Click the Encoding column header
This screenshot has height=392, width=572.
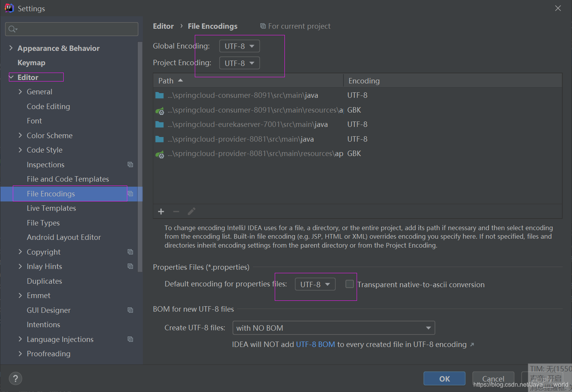pos(453,81)
